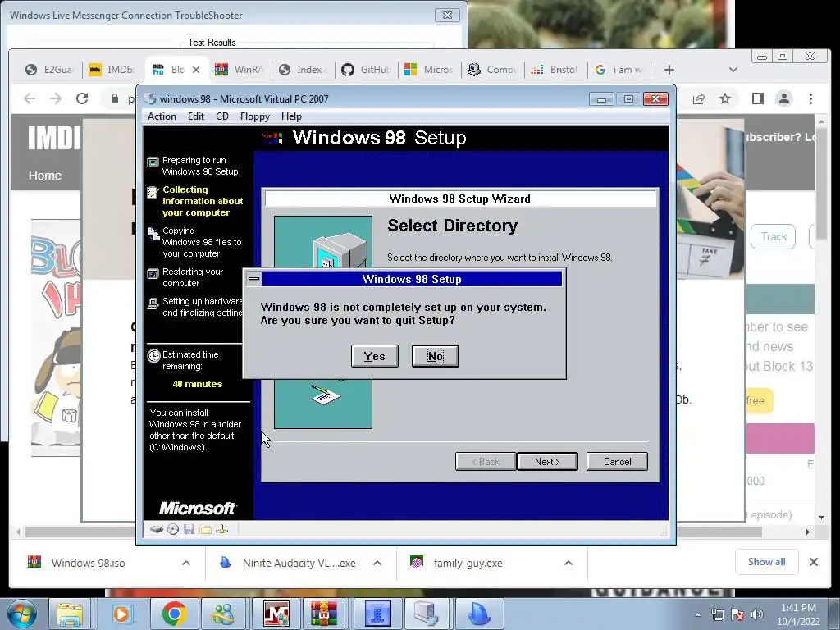Open Windows Explorer from the taskbar

[70, 614]
